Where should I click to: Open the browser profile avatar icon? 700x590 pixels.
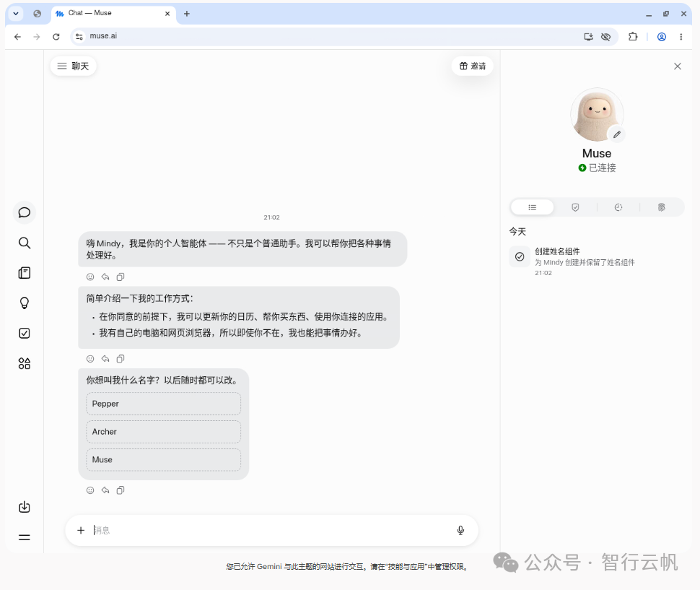pyautogui.click(x=662, y=37)
